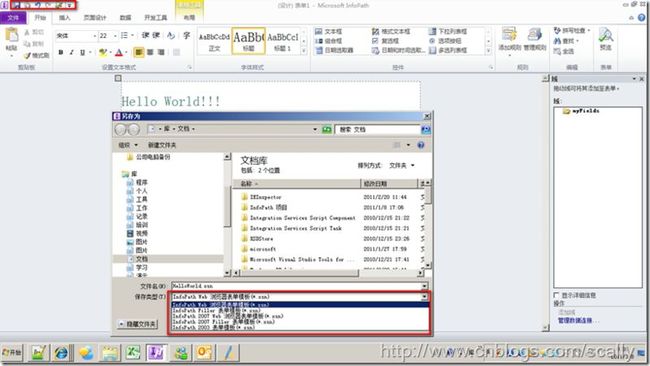Decrease indent in ribbon
650x366 pixels.
click(x=146, y=36)
